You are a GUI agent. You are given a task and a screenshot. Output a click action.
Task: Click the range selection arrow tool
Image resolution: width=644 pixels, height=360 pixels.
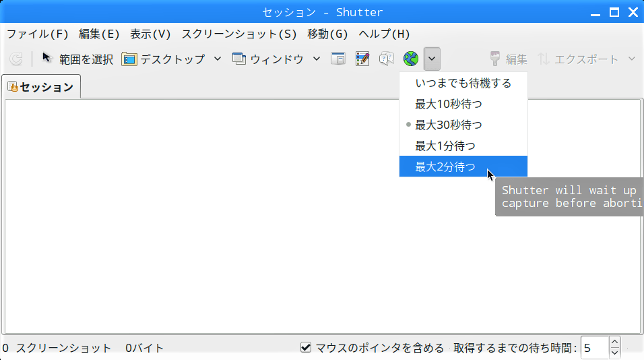click(x=47, y=59)
